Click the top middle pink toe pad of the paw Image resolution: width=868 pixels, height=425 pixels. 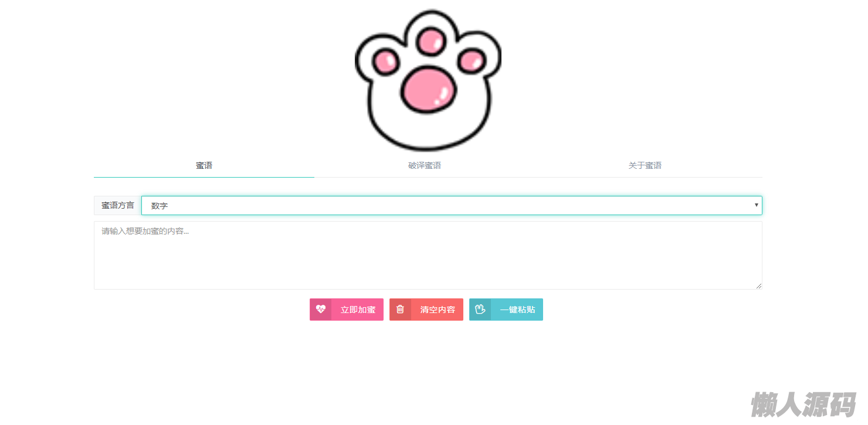(x=432, y=40)
